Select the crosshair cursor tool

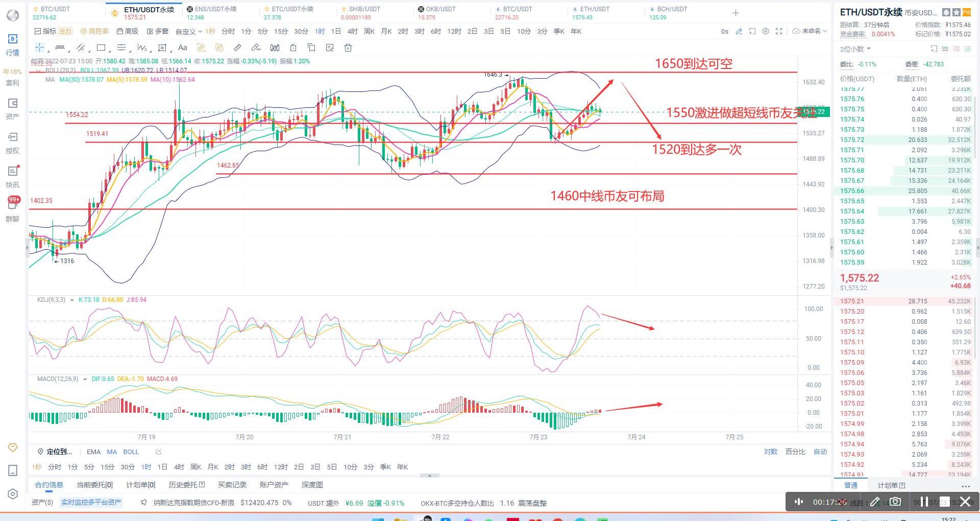39,48
